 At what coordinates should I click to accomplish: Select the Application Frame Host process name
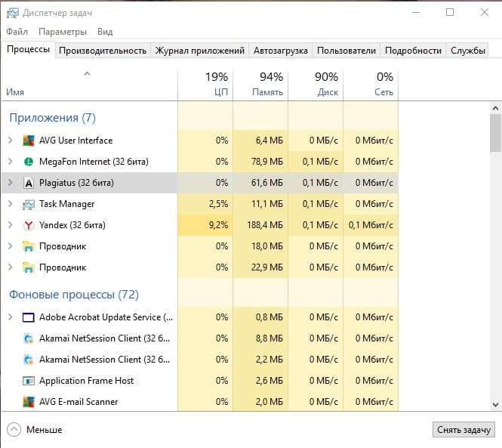pyautogui.click(x=87, y=381)
